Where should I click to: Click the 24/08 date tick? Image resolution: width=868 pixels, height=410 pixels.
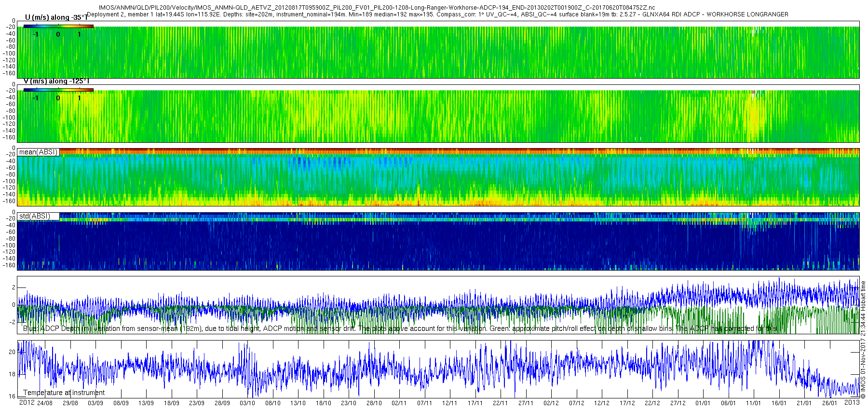tap(45, 403)
